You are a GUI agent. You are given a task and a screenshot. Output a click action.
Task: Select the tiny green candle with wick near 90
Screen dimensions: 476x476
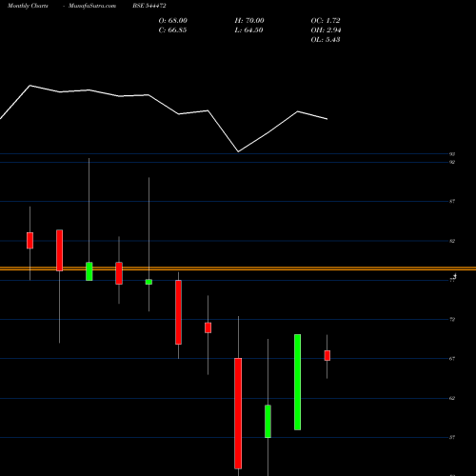point(149,282)
